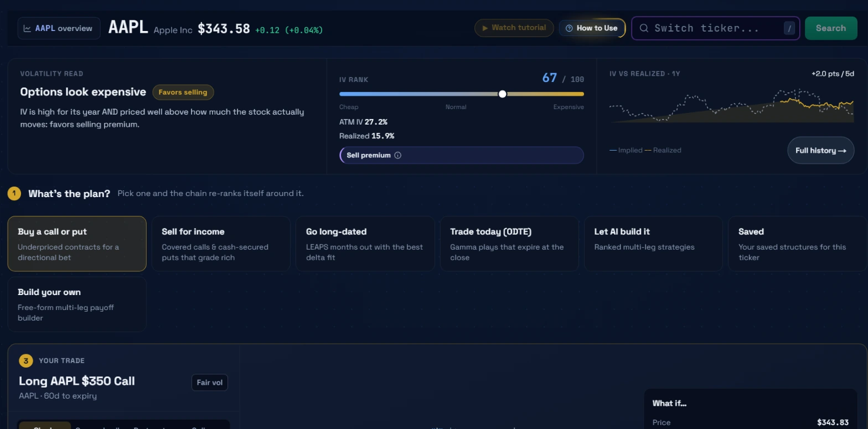Select the Build your own card
Image resolution: width=868 pixels, height=429 pixels.
point(77,304)
